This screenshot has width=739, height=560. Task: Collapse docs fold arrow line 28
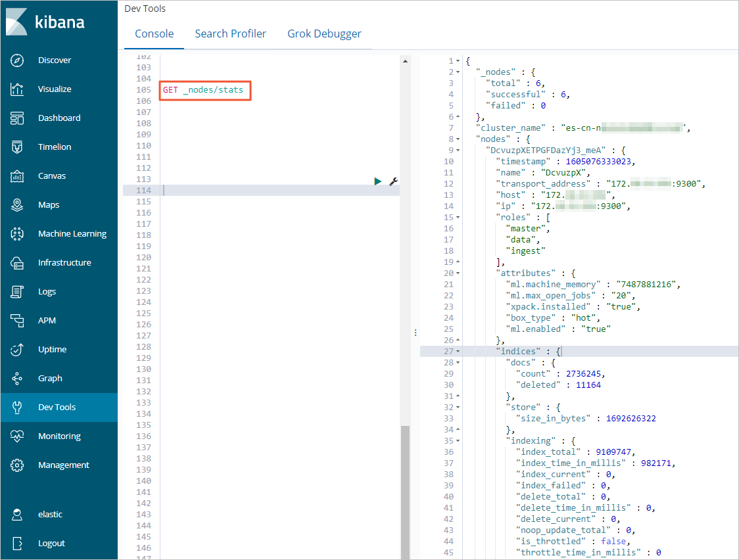point(458,363)
